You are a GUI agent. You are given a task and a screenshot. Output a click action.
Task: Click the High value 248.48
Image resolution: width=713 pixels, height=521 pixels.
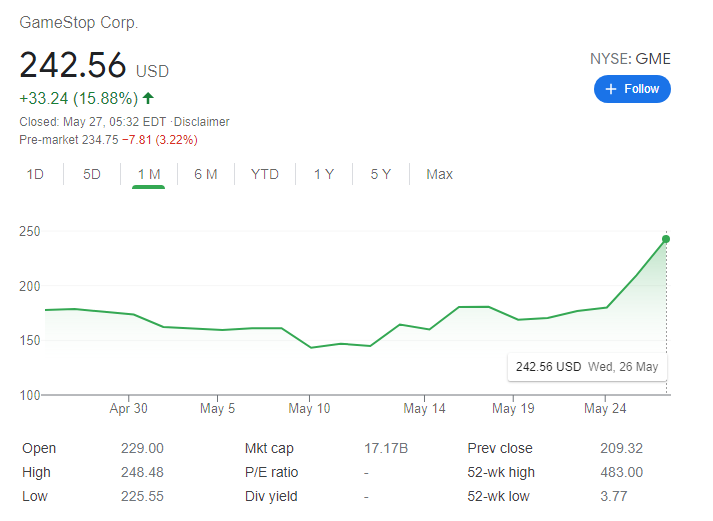(142, 472)
